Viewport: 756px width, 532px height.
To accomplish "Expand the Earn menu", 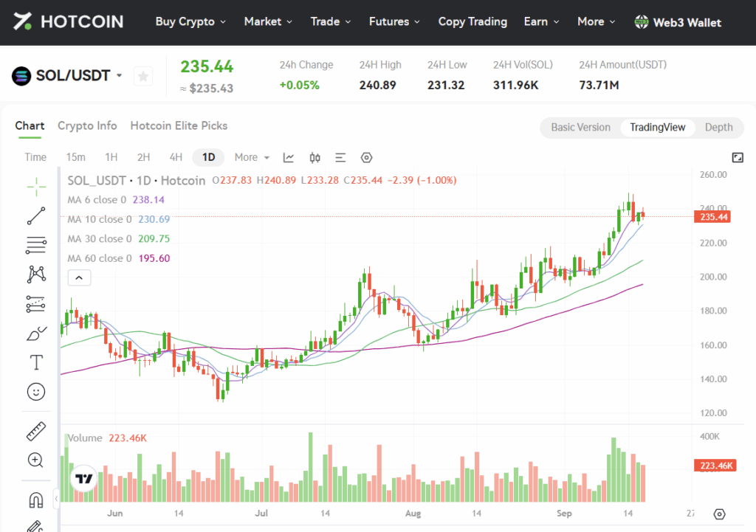I will coord(541,21).
